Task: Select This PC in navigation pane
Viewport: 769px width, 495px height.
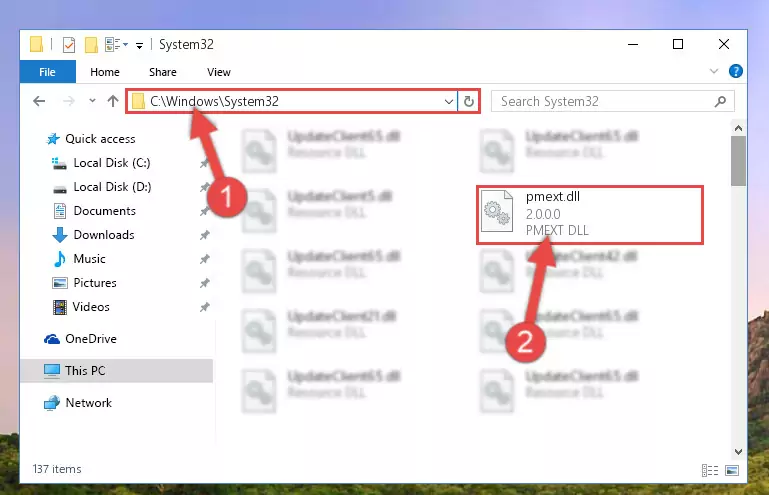Action: pos(117,371)
